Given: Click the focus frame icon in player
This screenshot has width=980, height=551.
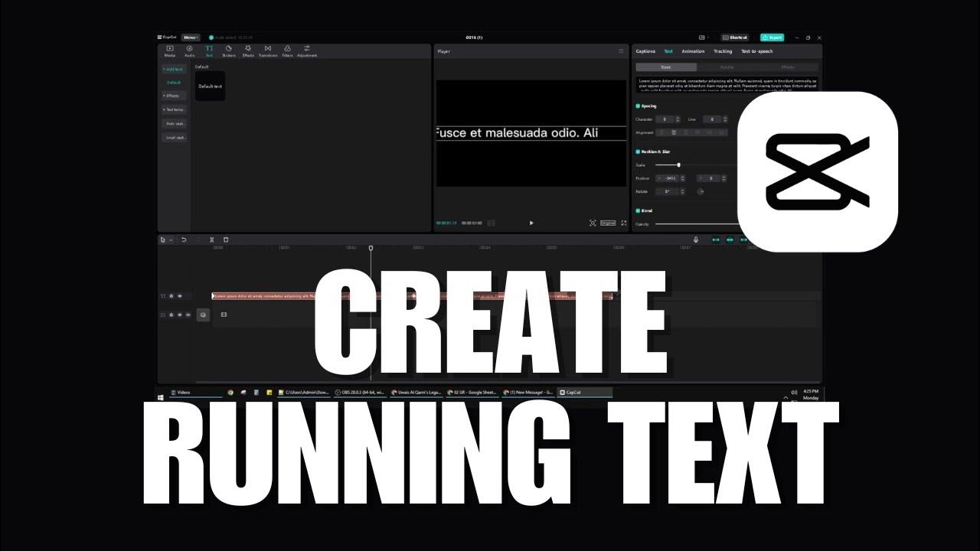Looking at the screenshot, I should [x=593, y=223].
